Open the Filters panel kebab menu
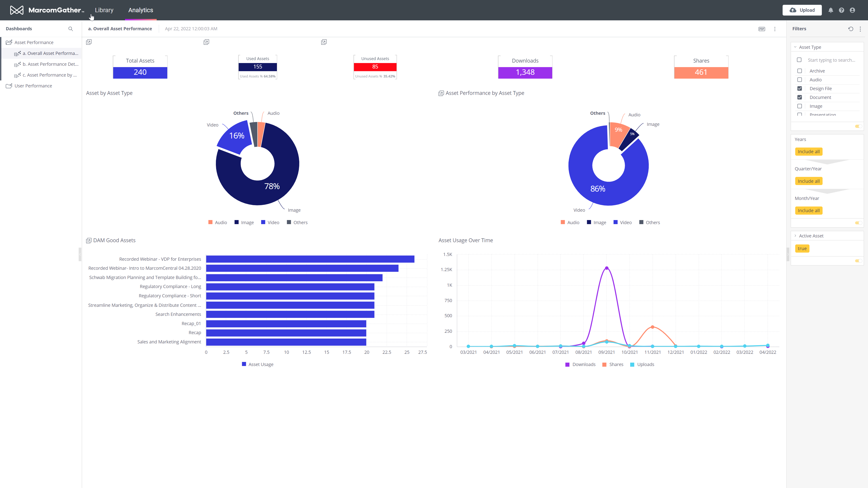The height and width of the screenshot is (488, 868). tap(860, 29)
